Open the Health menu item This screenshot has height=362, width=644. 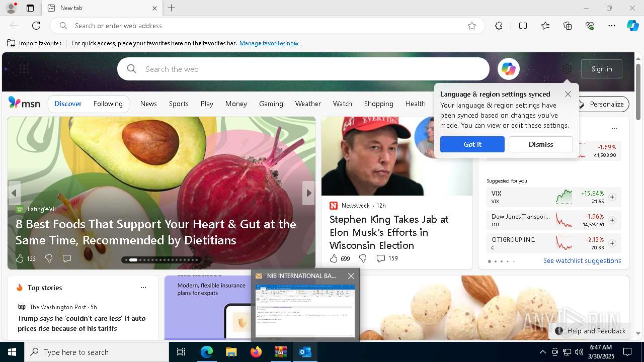tap(416, 104)
